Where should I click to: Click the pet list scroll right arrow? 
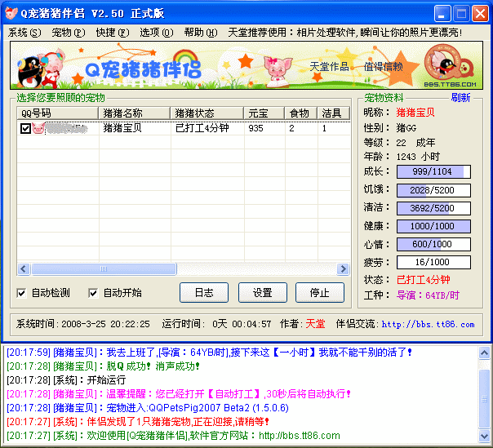pyautogui.click(x=343, y=269)
